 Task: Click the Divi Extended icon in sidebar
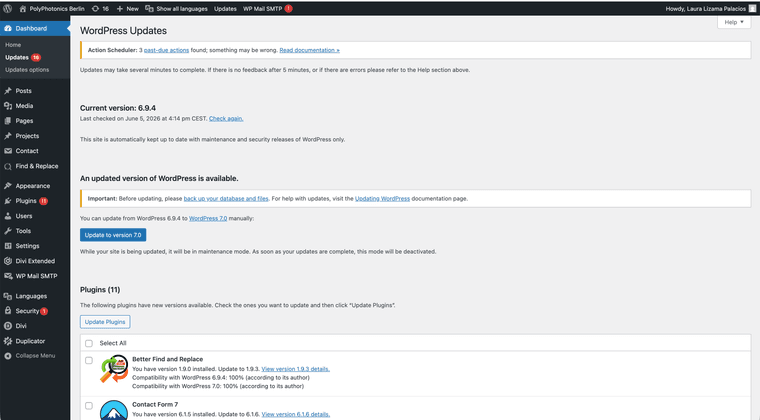point(8,261)
